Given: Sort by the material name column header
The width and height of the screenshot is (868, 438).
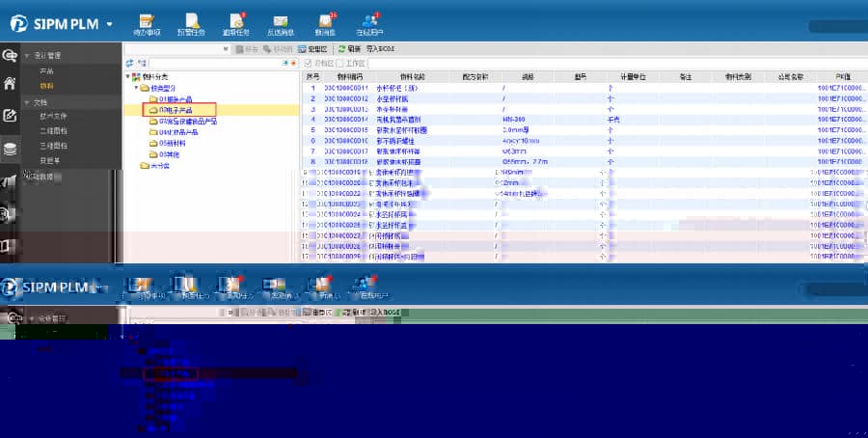Looking at the screenshot, I should click(413, 77).
